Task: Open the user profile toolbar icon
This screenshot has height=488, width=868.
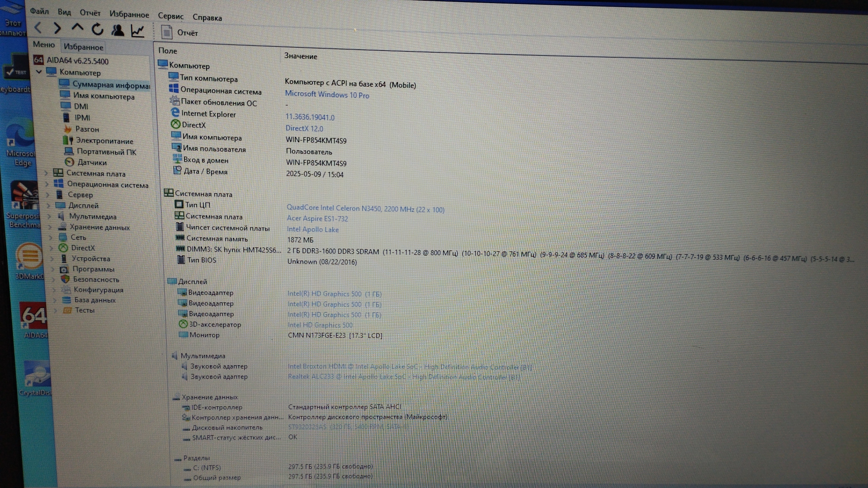Action: click(x=118, y=30)
